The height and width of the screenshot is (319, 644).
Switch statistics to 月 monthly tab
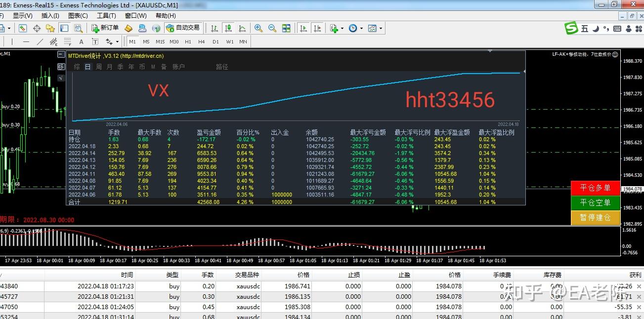(x=110, y=67)
